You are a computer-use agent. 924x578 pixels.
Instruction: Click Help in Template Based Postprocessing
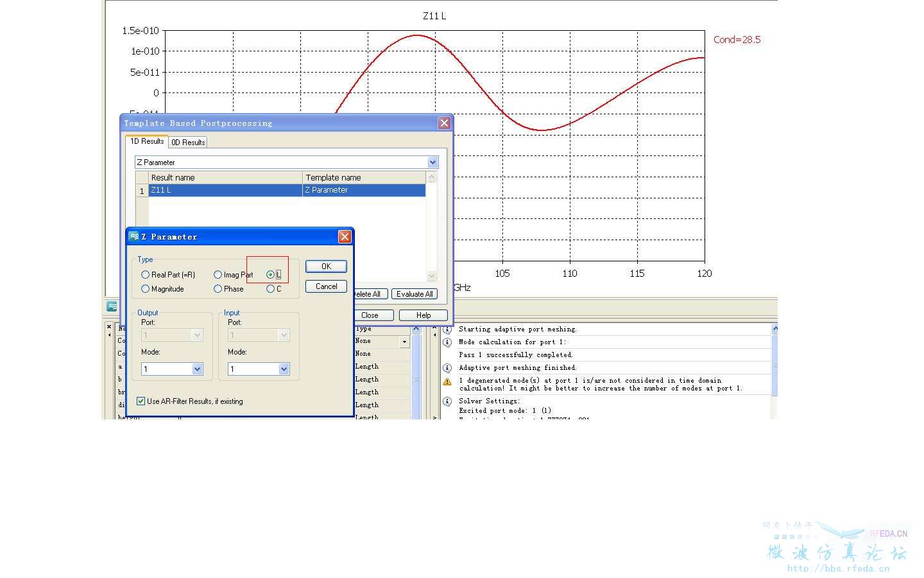423,315
